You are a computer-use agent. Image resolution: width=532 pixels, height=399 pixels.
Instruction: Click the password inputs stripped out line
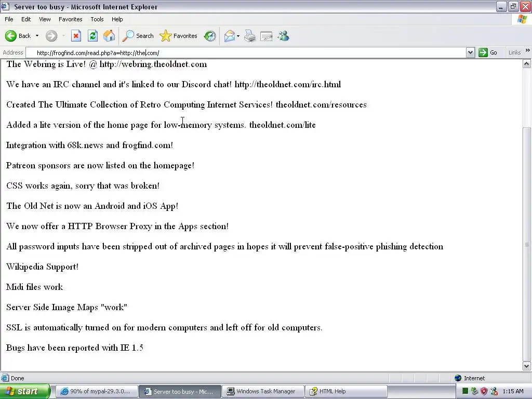pos(224,246)
